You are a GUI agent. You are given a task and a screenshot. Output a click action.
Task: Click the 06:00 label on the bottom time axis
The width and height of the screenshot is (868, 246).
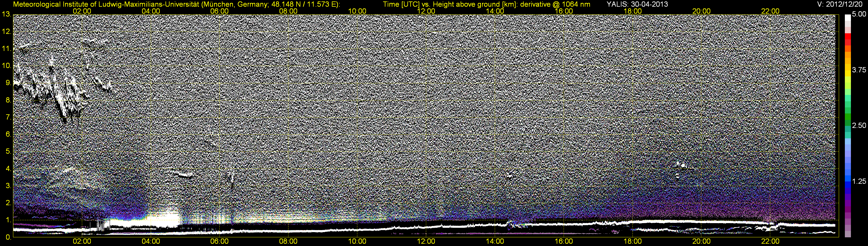pos(219,242)
